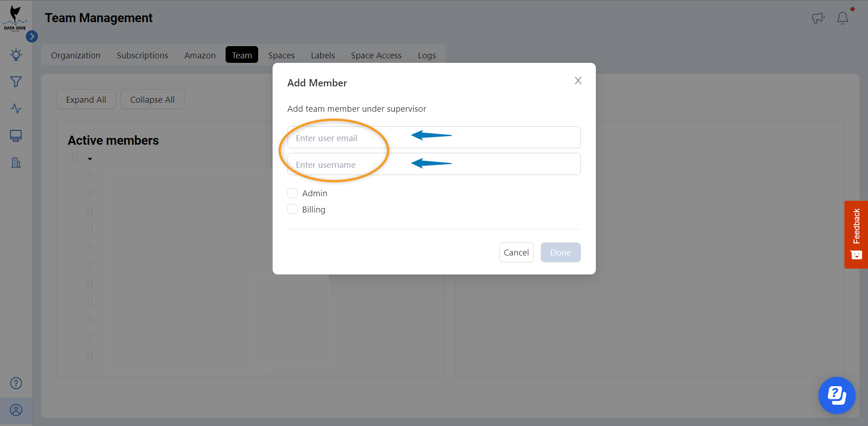
Task: Switch to the Amazon tab
Action: tap(200, 55)
